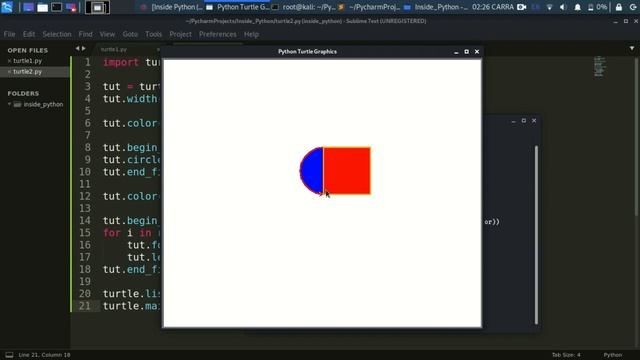Click the background terminal window scrollbar

(x=536, y=235)
